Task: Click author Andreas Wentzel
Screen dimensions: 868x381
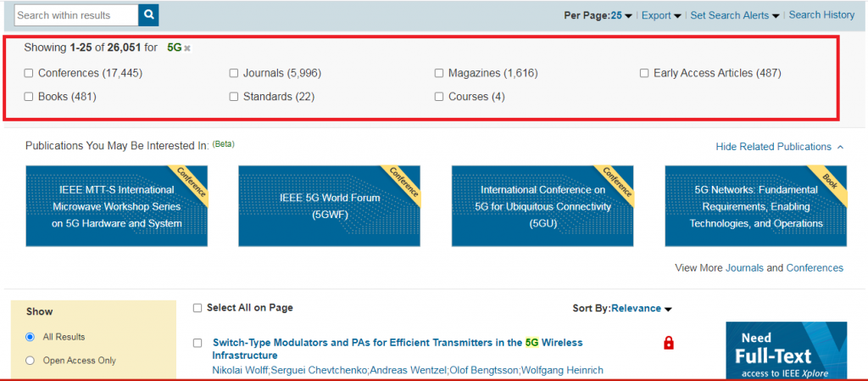Action: pos(408,370)
